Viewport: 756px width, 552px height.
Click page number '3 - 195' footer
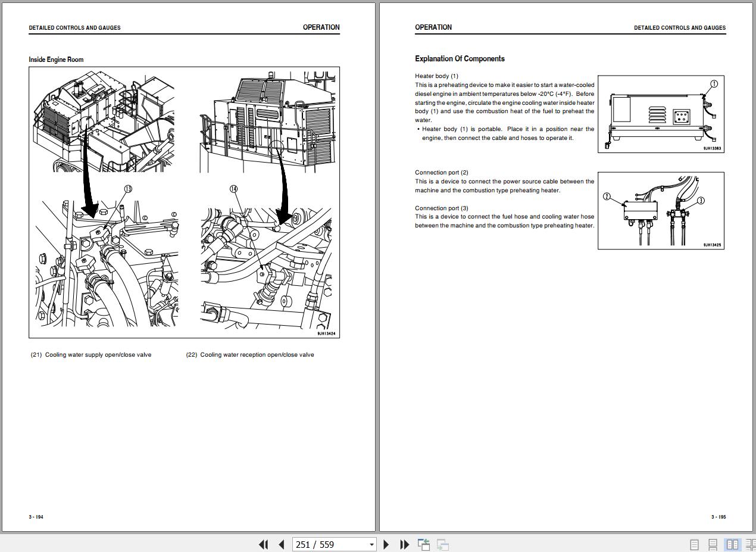718,517
